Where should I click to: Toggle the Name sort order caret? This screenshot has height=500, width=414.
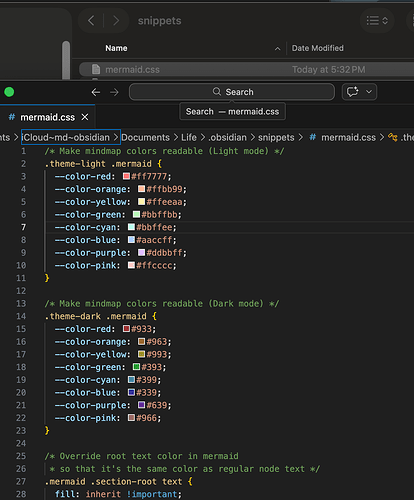coord(277,49)
